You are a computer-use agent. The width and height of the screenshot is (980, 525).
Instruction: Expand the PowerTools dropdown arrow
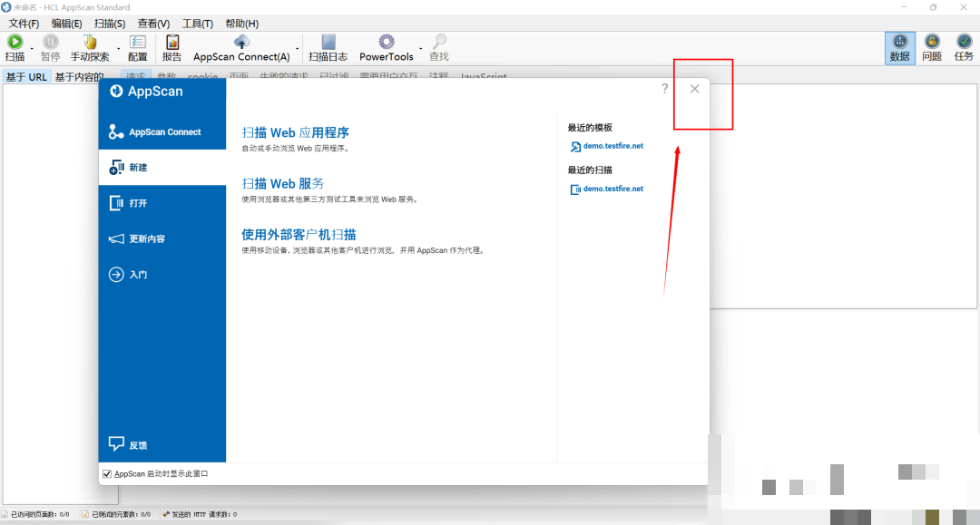421,48
